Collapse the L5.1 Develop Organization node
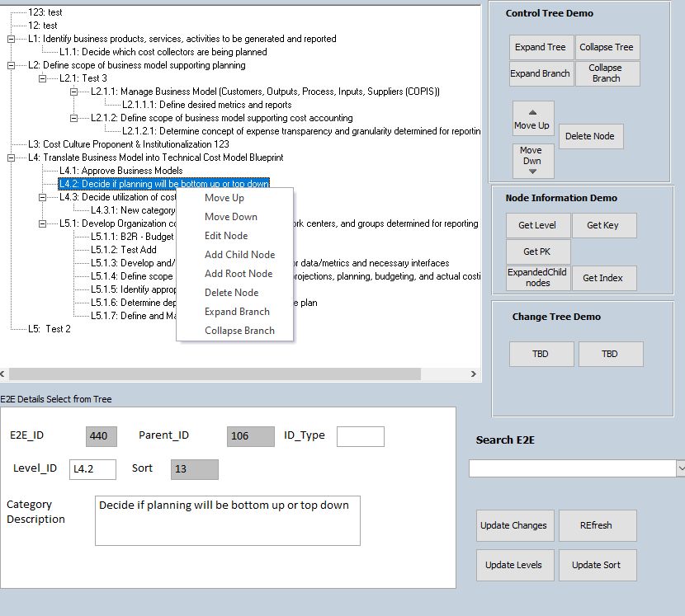Screen dimensions: 685x616 [x=42, y=223]
